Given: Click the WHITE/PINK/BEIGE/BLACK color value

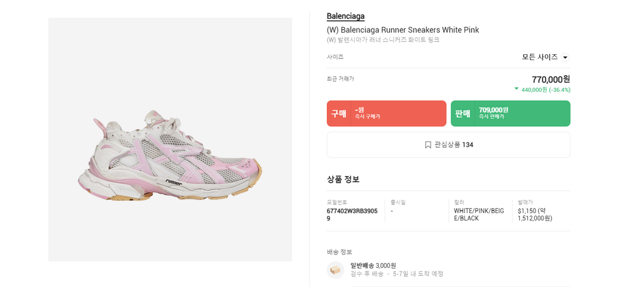Looking at the screenshot, I should pyautogui.click(x=479, y=214).
